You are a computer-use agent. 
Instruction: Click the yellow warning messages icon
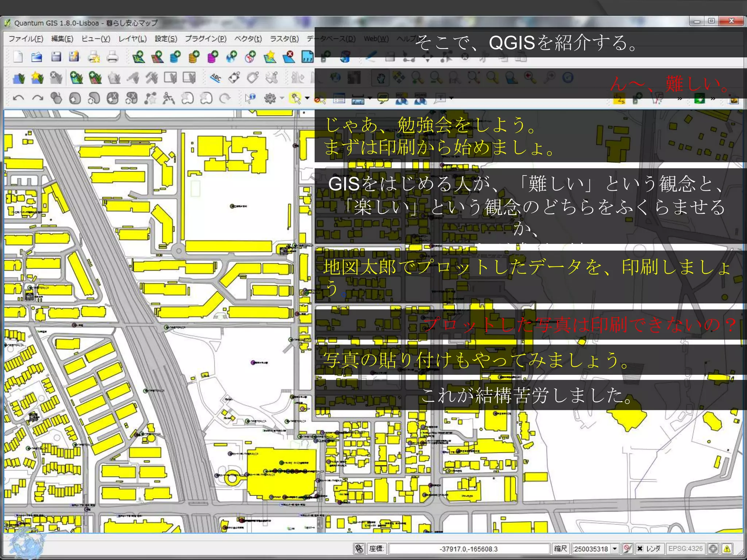(727, 548)
